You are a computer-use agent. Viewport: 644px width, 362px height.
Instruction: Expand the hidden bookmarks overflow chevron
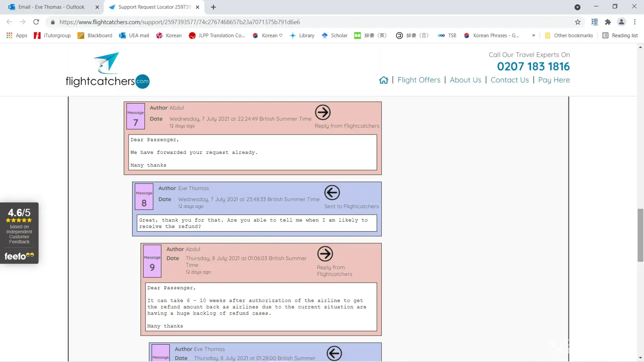click(534, 35)
